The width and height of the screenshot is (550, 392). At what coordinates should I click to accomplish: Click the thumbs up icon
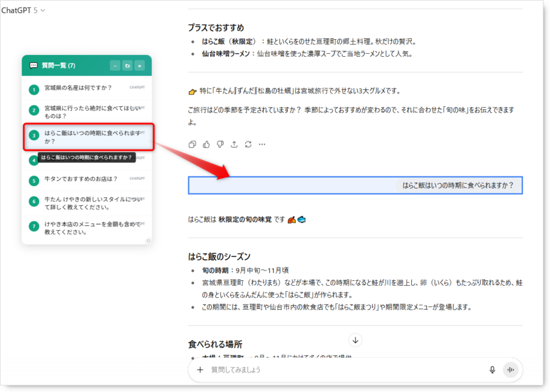[x=207, y=144]
